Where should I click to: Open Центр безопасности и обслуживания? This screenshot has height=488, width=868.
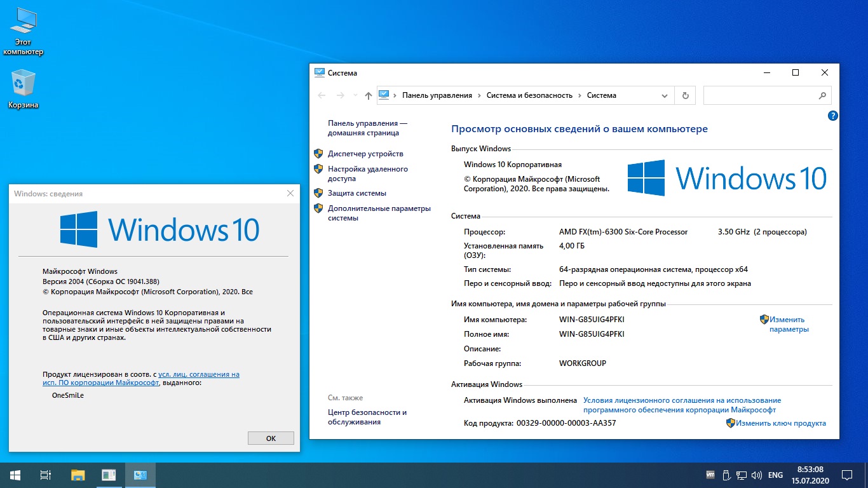pos(368,416)
